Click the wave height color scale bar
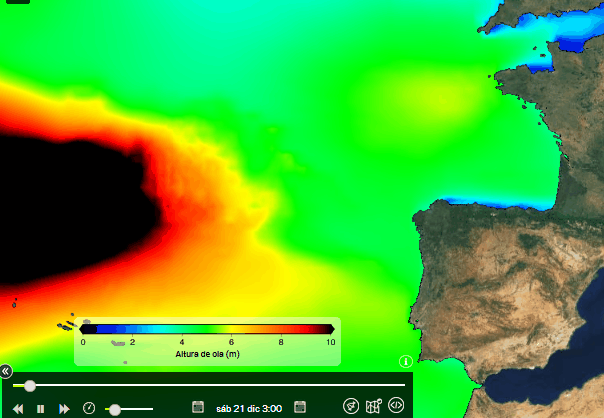 [x=207, y=329]
